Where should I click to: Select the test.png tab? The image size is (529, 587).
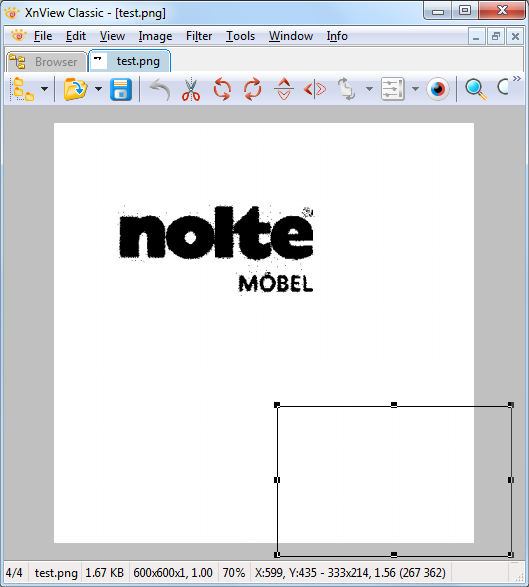coord(130,61)
